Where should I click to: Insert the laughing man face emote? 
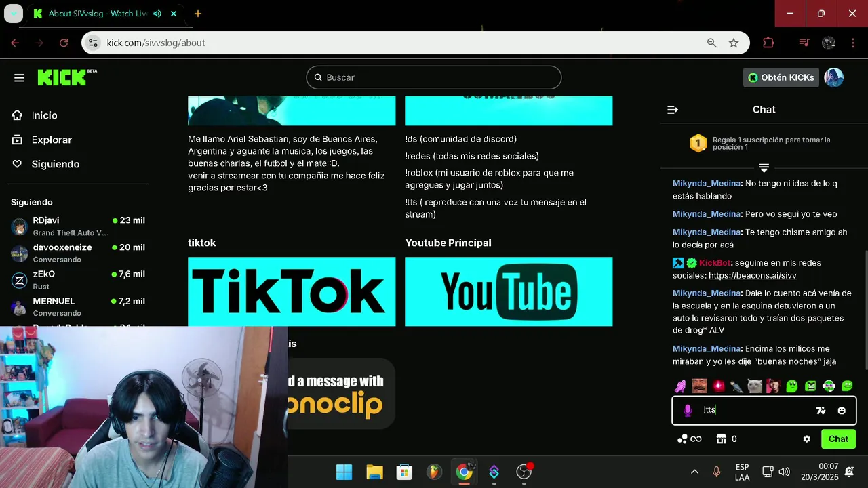pos(699,386)
